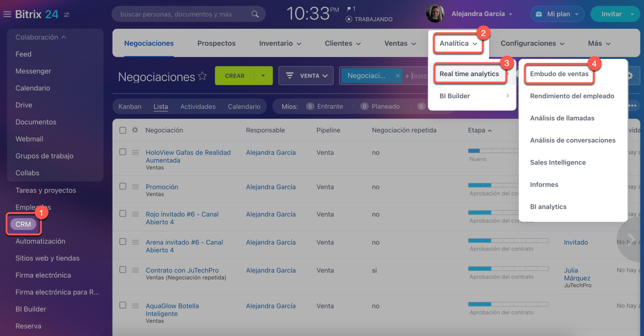Click the grid settings gear icon in table header

[x=135, y=130]
